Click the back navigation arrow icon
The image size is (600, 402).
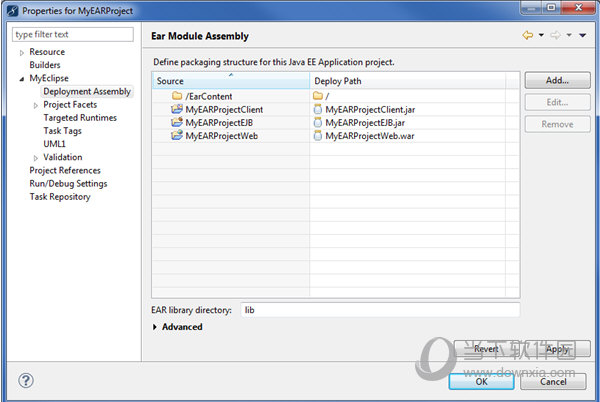(528, 35)
